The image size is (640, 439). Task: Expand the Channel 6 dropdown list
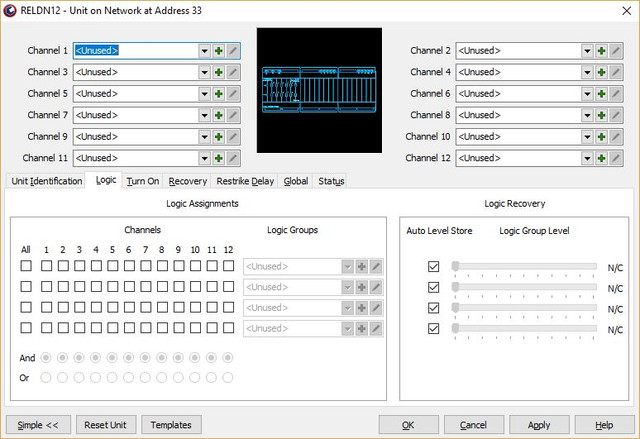pos(587,94)
